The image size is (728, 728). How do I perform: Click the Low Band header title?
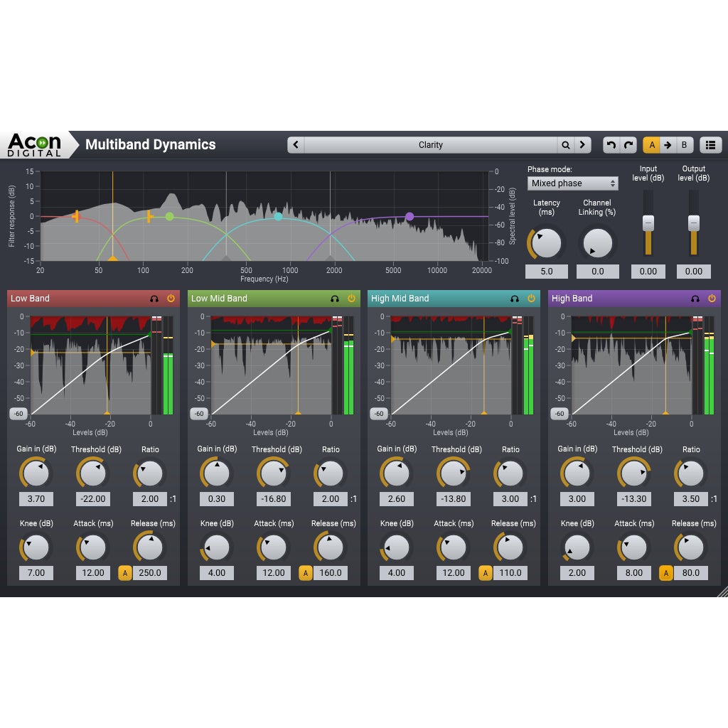tap(30, 299)
